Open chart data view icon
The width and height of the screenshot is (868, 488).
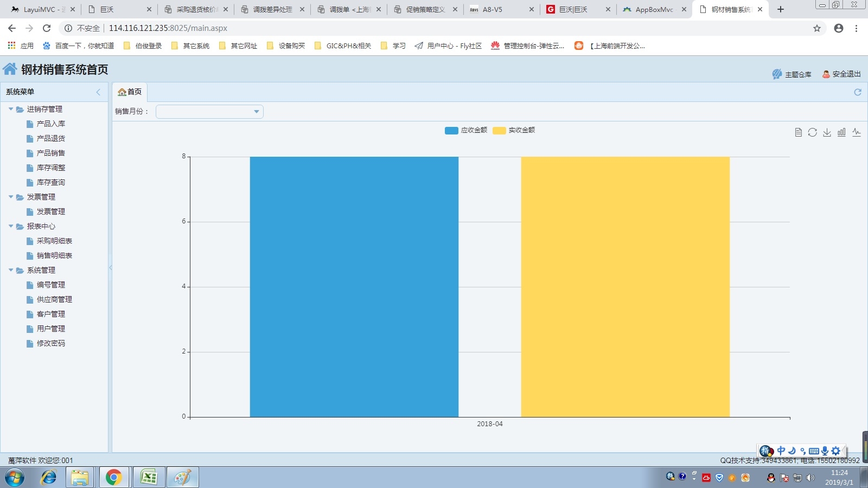[798, 132]
